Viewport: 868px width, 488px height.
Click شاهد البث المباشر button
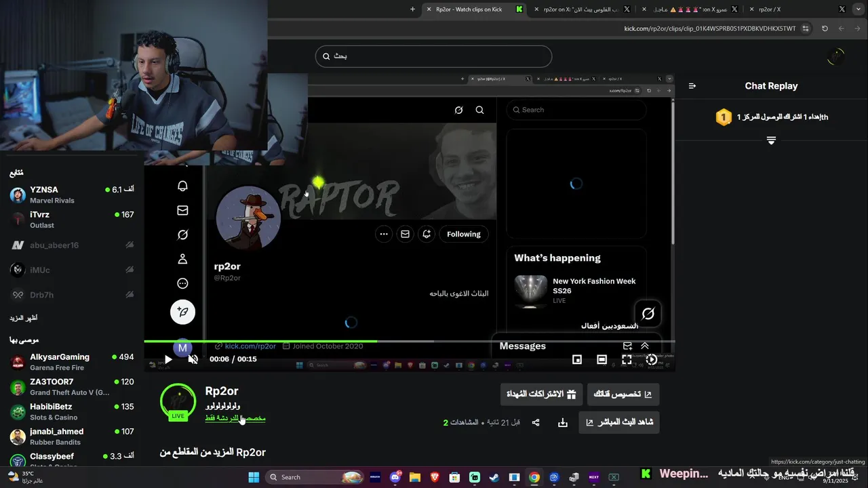[619, 422]
